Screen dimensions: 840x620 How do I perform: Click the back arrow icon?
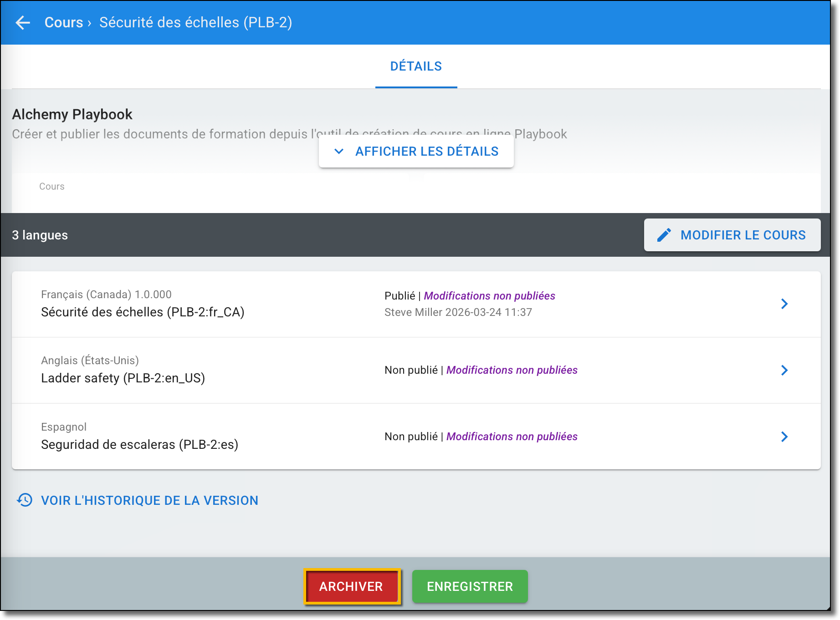click(23, 22)
